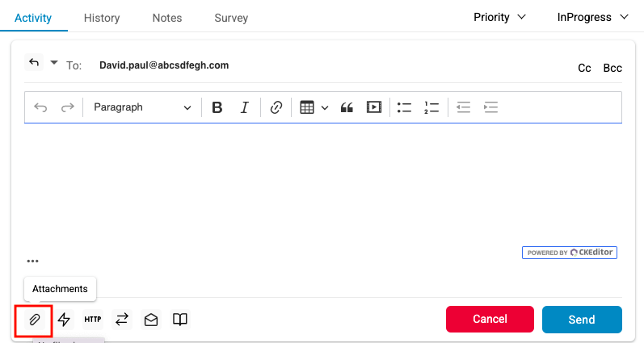Toggle italic formatting
The width and height of the screenshot is (644, 343).
click(245, 107)
